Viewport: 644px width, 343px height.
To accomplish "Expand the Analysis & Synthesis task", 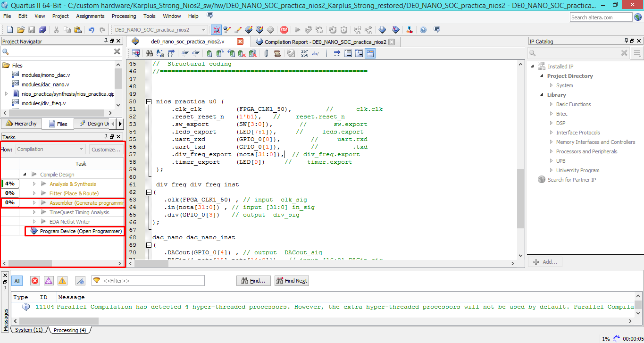I will (34, 184).
